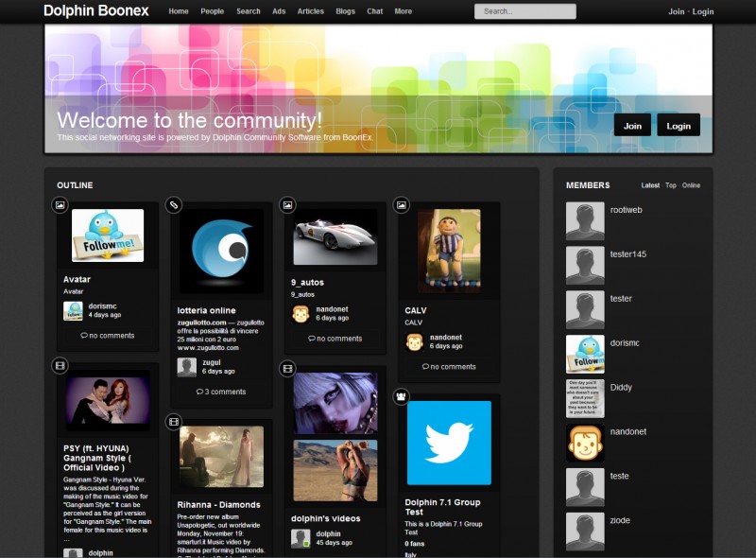756x558 pixels.
Task: Open rootiweb member name link
Action: pos(626,210)
